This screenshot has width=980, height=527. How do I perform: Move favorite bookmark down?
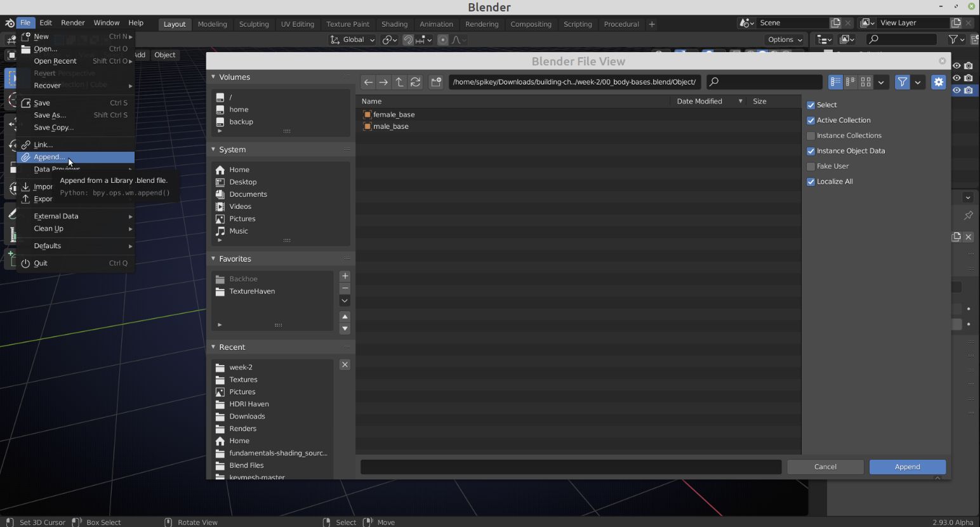pyautogui.click(x=345, y=329)
